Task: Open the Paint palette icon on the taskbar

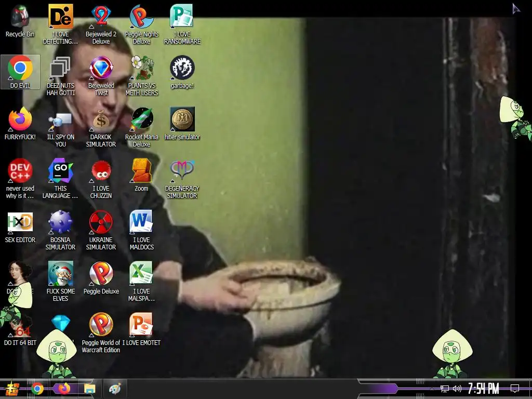Action: 115,389
